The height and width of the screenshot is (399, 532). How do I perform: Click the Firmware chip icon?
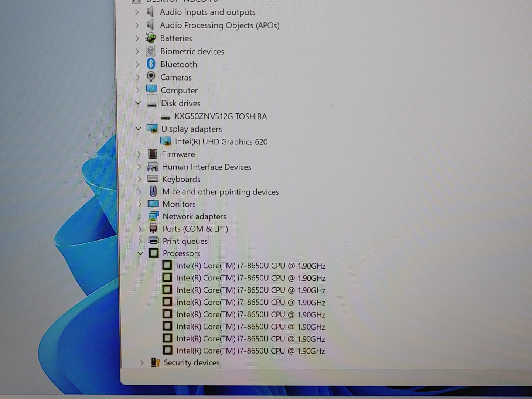152,154
